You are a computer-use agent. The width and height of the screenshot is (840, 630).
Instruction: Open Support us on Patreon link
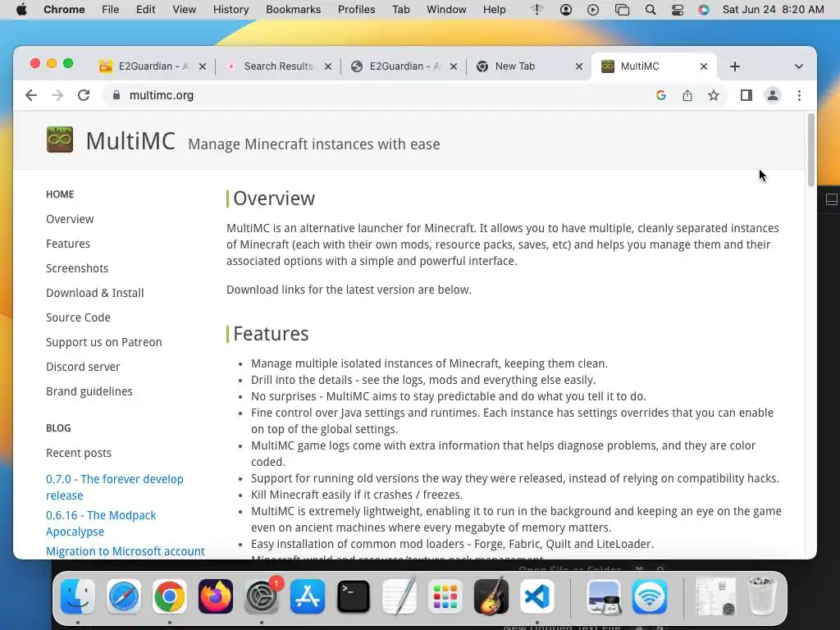(x=104, y=342)
